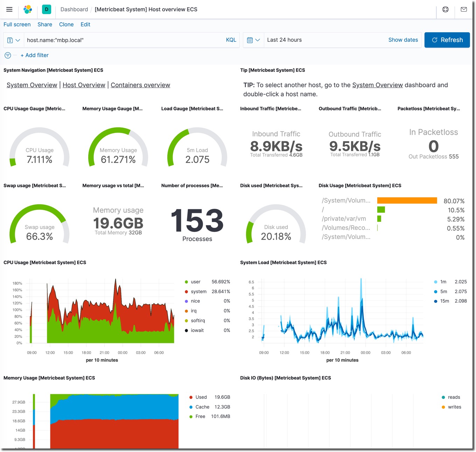Click Show dates link
The height and width of the screenshot is (452, 476).
point(403,40)
